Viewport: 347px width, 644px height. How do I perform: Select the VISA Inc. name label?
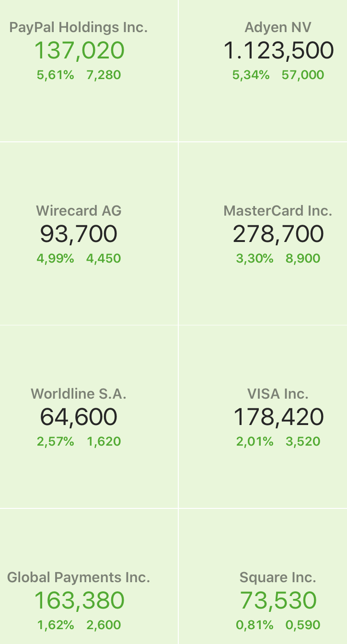(x=278, y=394)
